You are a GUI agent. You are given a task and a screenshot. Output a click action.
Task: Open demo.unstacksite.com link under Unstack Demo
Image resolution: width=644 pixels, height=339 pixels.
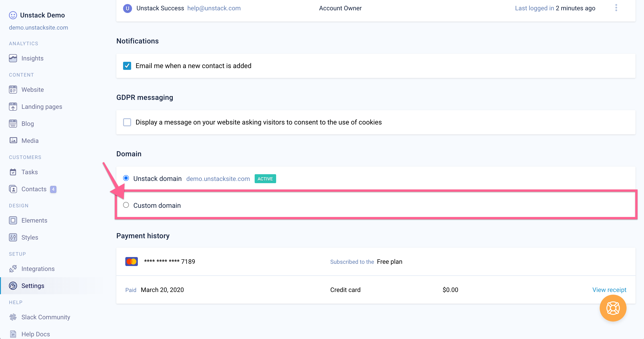tap(38, 28)
